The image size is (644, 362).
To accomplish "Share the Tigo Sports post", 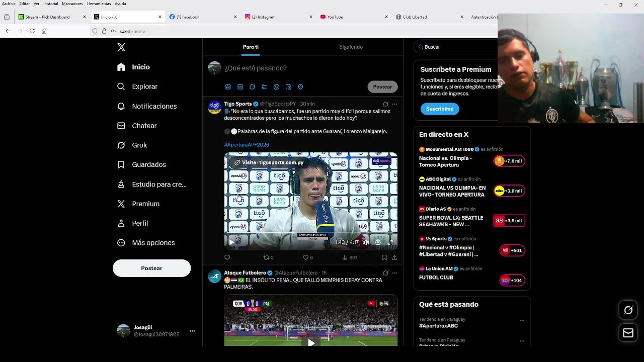I will tap(394, 257).
